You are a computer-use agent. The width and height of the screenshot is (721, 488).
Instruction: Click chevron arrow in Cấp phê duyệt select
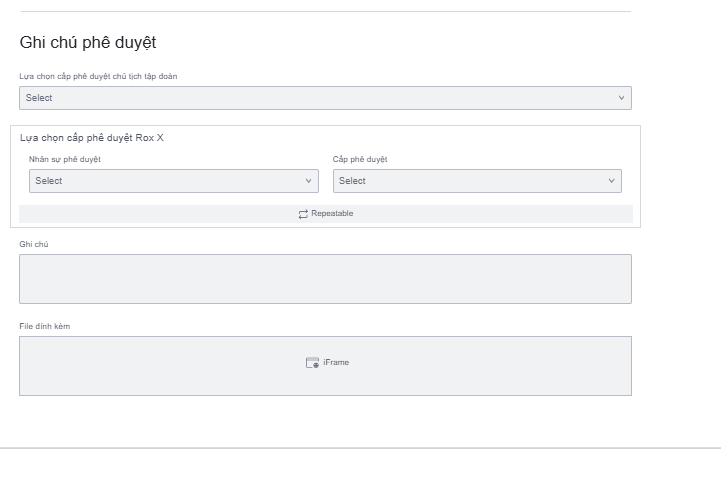pos(611,181)
